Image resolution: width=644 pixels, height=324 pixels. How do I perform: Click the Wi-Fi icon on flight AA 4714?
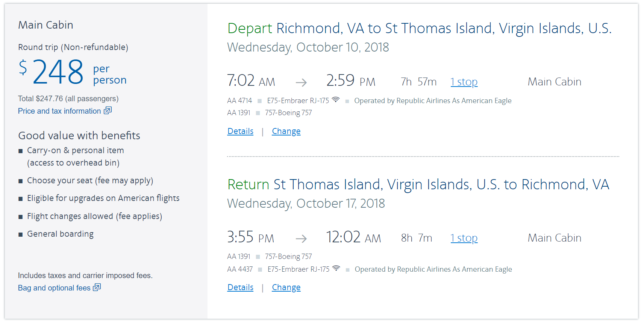336,100
